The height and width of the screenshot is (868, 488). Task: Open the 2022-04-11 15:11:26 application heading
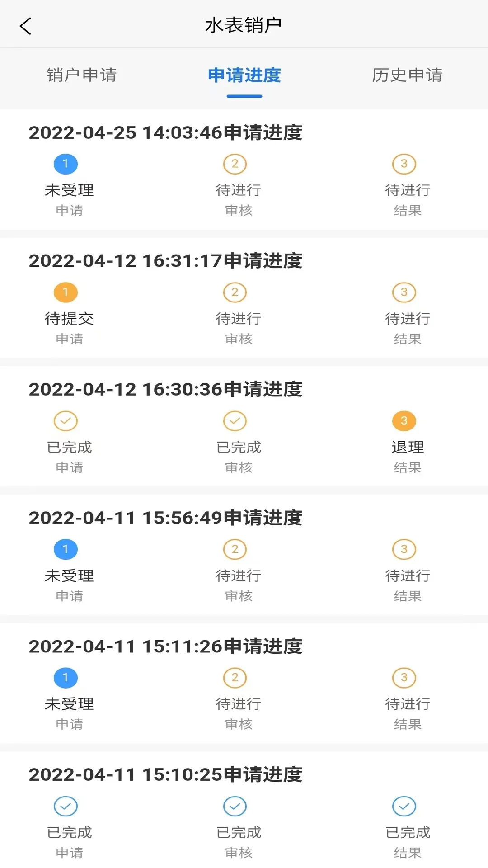tap(165, 646)
